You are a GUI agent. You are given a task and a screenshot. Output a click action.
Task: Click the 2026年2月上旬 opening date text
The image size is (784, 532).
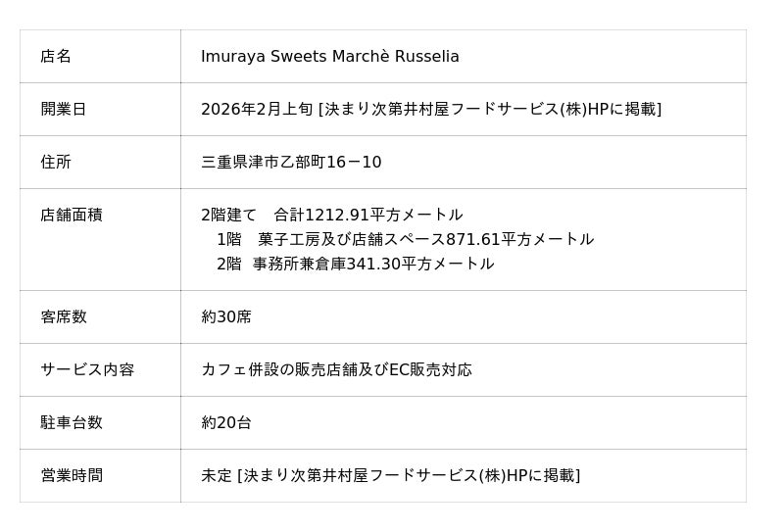coord(257,110)
